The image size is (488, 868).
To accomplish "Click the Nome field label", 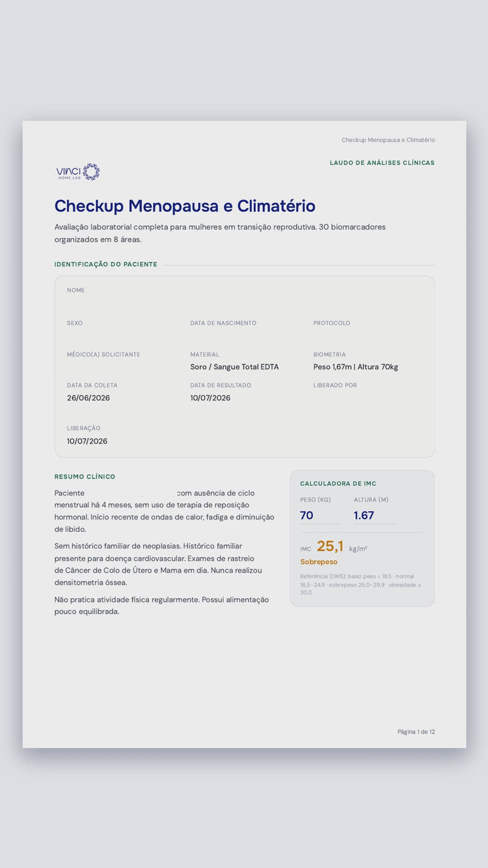I will tap(76, 291).
